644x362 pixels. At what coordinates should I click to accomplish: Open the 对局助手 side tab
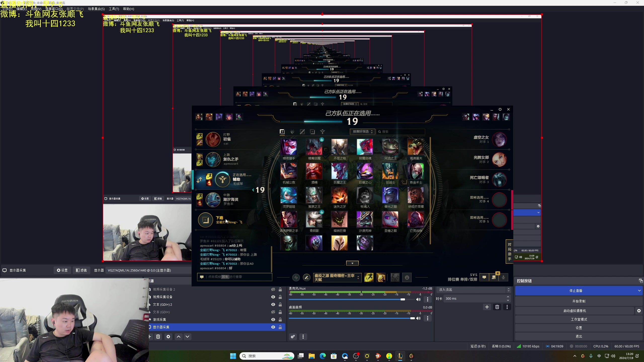coord(509,251)
